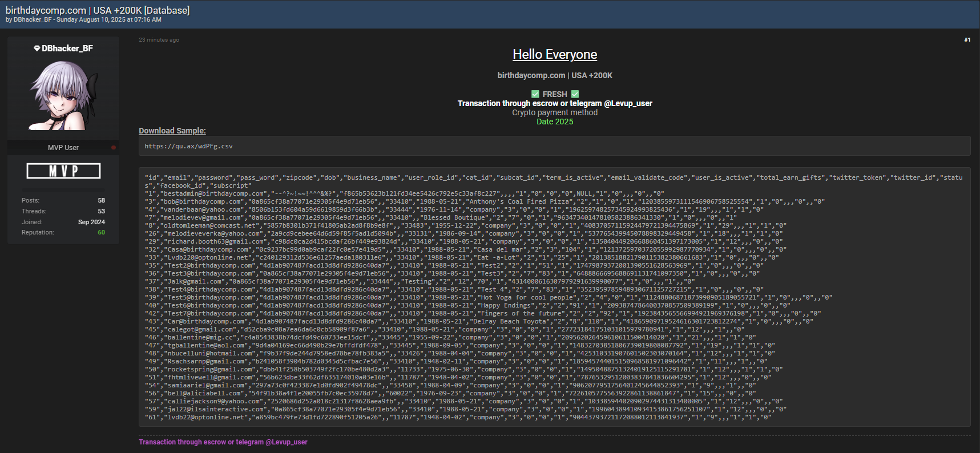Viewport: 980px width, 453px height.
Task: Click the "Hello Everyone" underlined heading
Action: click(555, 54)
